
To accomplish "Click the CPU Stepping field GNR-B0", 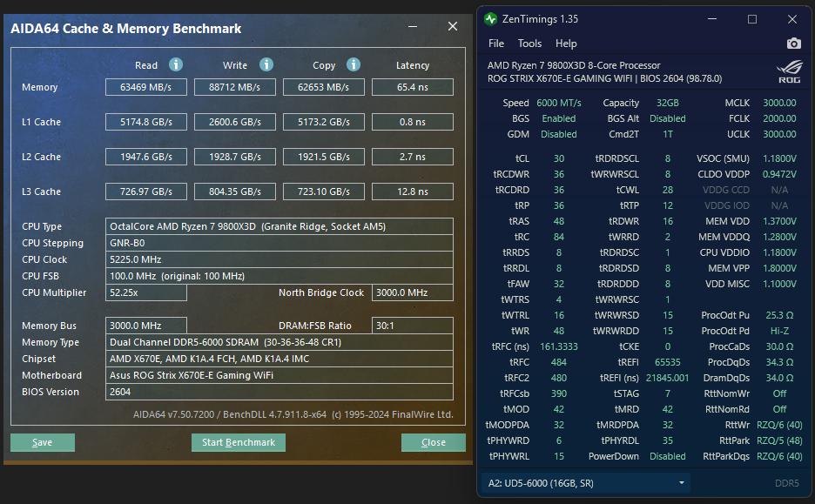I will (280, 243).
